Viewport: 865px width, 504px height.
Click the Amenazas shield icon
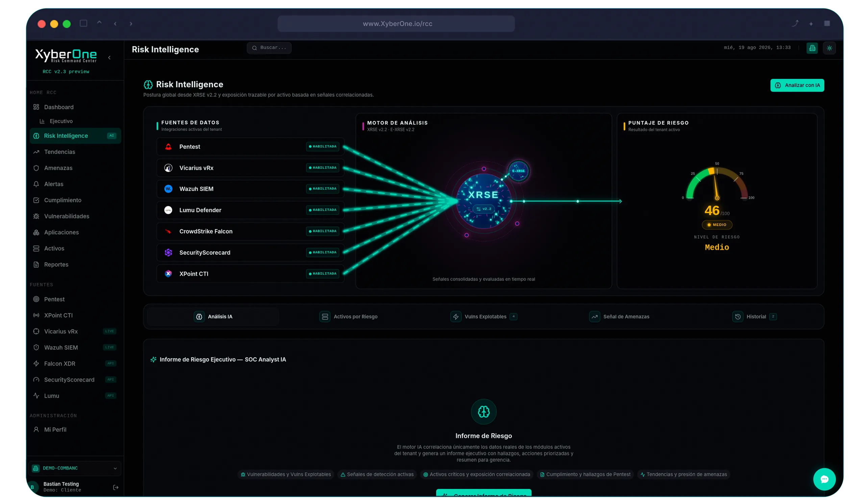click(x=36, y=168)
